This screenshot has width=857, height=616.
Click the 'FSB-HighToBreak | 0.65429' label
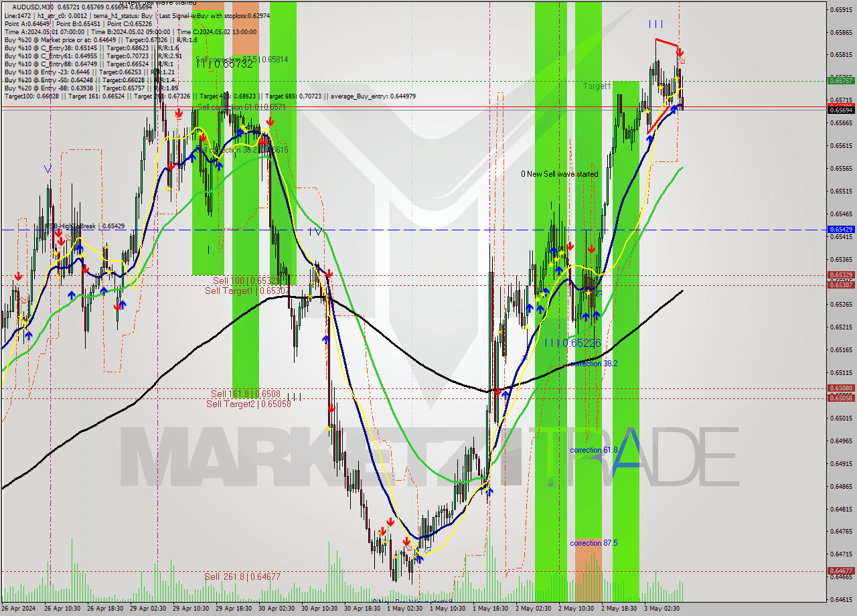[85, 226]
